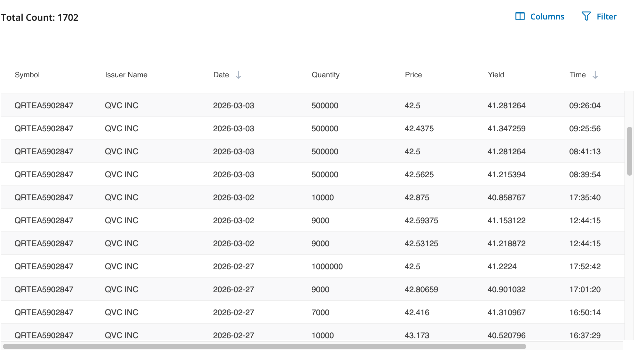
Task: Click yield 41.347259
Action: coord(507,128)
